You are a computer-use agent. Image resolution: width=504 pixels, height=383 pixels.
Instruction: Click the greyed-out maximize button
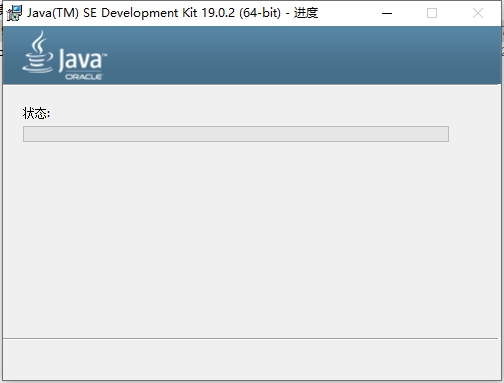432,13
